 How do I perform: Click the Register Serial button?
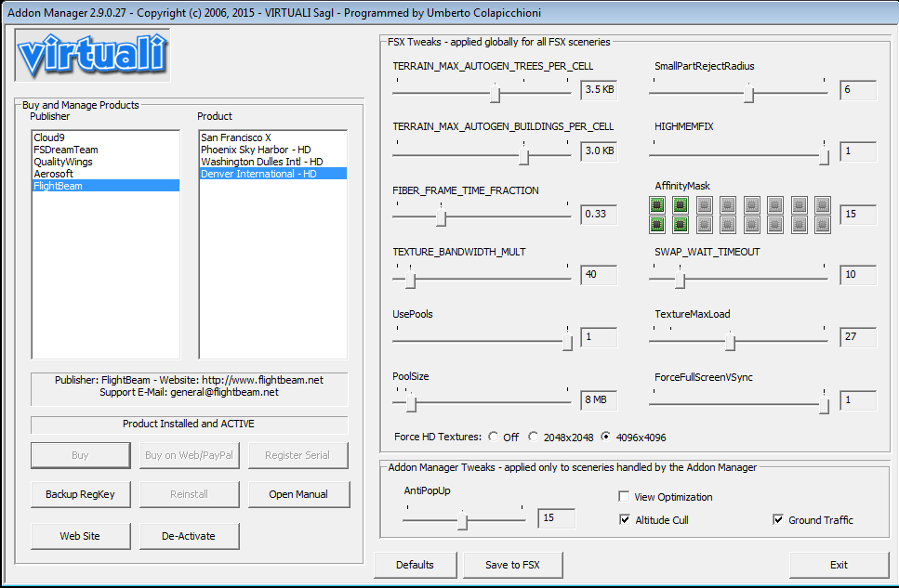(x=297, y=455)
